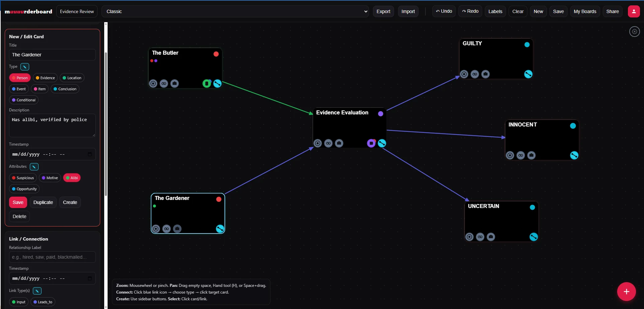
Task: Click the red type dot on The Gardener card
Action: 219,199
